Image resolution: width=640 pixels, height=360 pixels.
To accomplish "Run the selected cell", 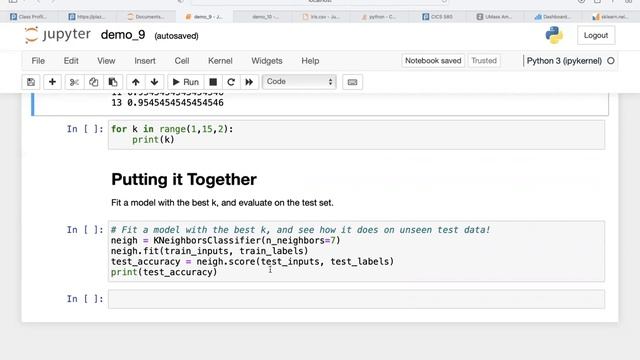I will [x=186, y=82].
